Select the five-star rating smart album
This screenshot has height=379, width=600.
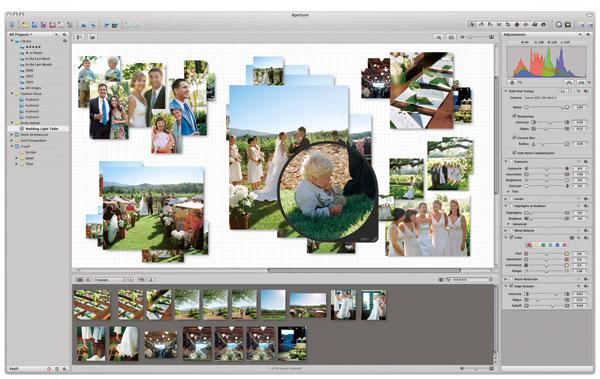33,47
